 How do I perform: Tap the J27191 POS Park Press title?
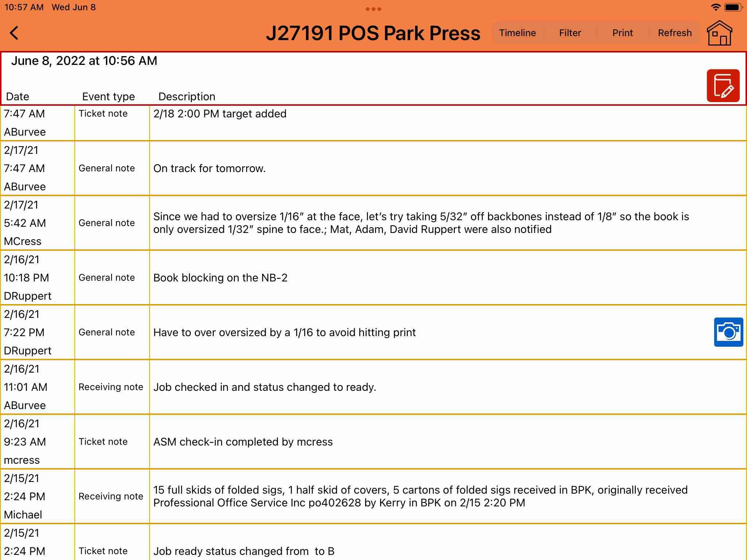[373, 33]
